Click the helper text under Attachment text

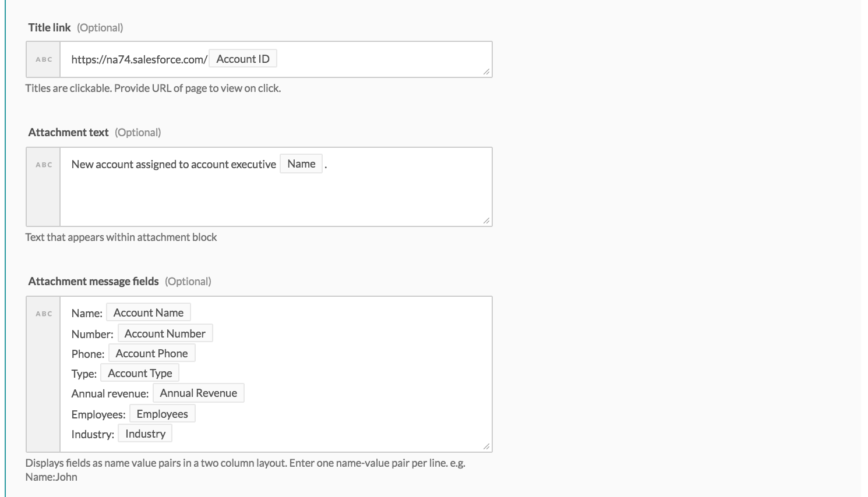[121, 237]
